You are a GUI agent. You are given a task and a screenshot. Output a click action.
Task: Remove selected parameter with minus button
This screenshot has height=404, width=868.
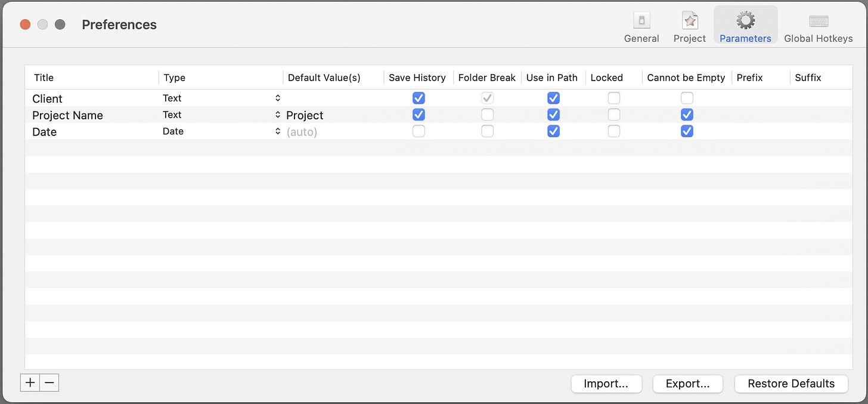point(49,383)
